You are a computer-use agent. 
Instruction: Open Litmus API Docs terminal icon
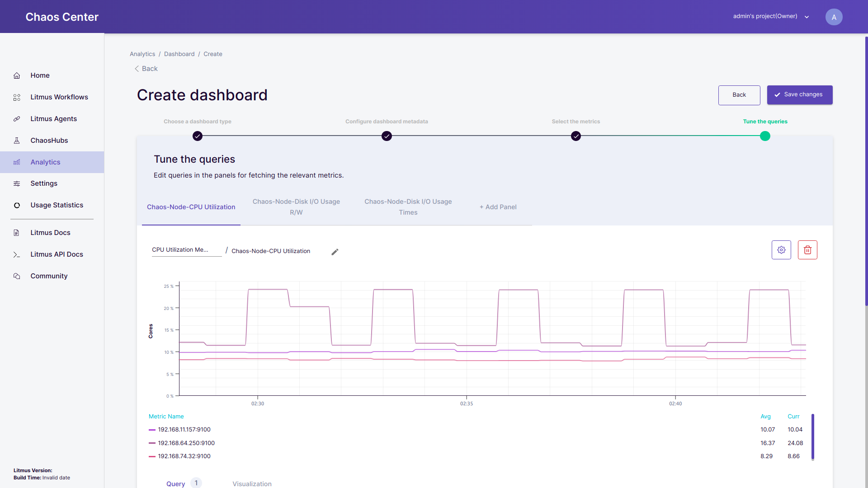pyautogui.click(x=17, y=254)
